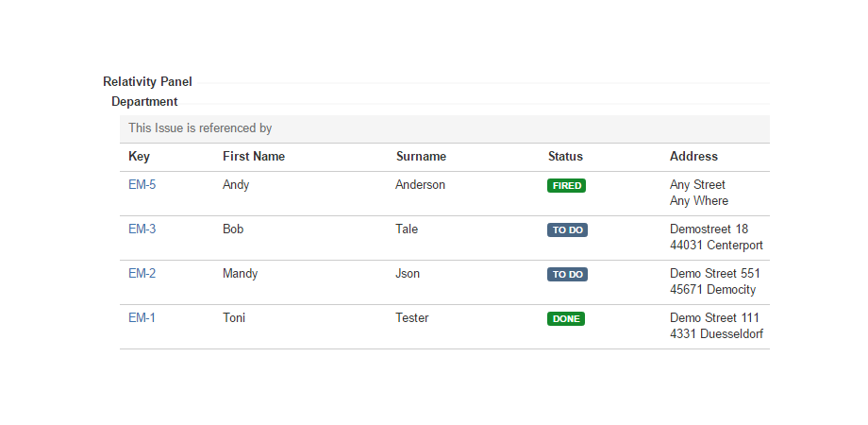Sort by the Address column header

pos(693,157)
